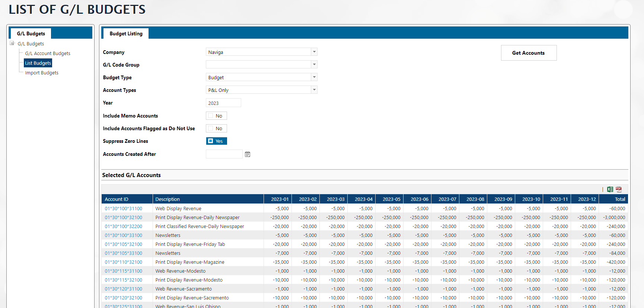
Task: Disable Suppress Zero Lines toggle
Action: [216, 141]
